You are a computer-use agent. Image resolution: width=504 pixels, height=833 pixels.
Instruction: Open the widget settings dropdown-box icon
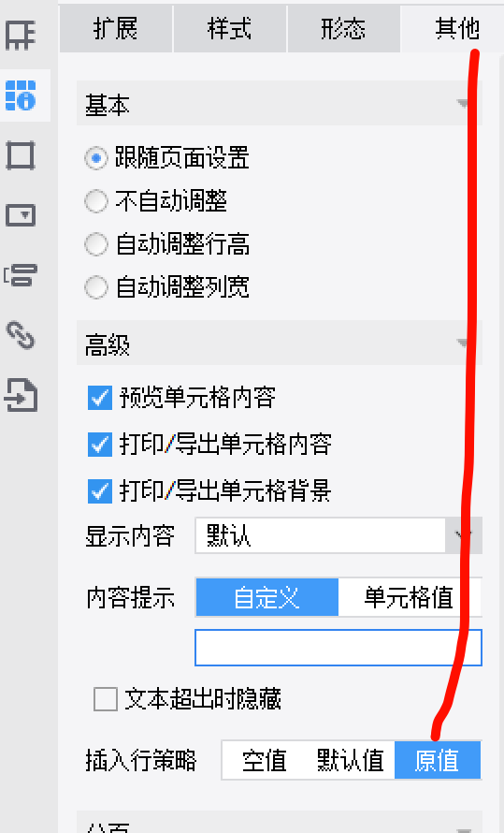pyautogui.click(x=21, y=215)
